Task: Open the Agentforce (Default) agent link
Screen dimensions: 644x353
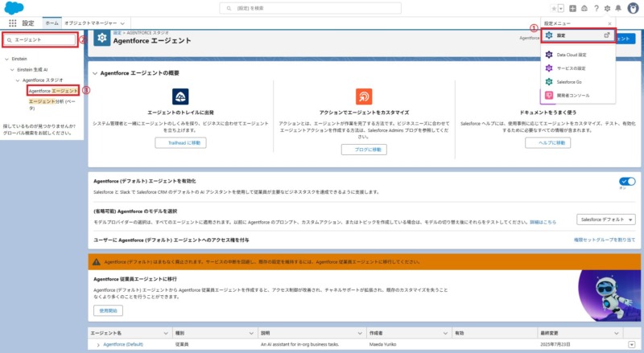Action: [123, 344]
